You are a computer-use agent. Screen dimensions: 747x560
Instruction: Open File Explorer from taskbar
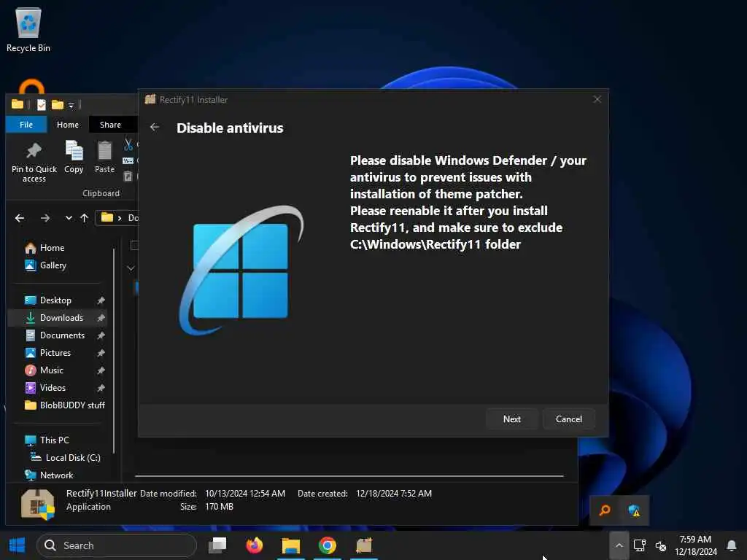290,545
